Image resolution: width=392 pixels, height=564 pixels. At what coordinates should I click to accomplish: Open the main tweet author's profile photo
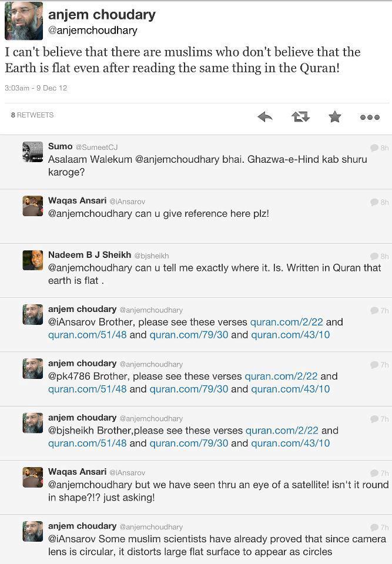pyautogui.click(x=24, y=21)
